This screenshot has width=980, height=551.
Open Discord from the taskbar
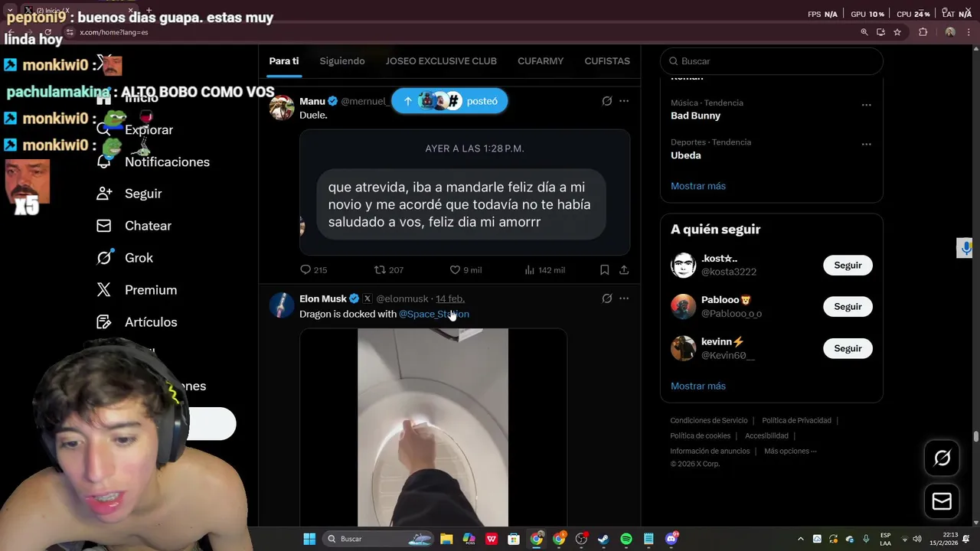(x=671, y=539)
